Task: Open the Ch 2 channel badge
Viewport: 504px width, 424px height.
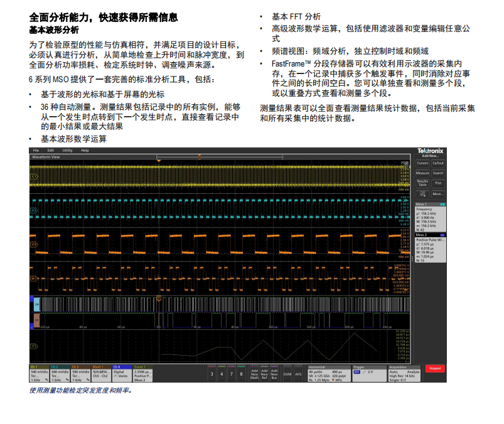Action: pyautogui.click(x=60, y=374)
